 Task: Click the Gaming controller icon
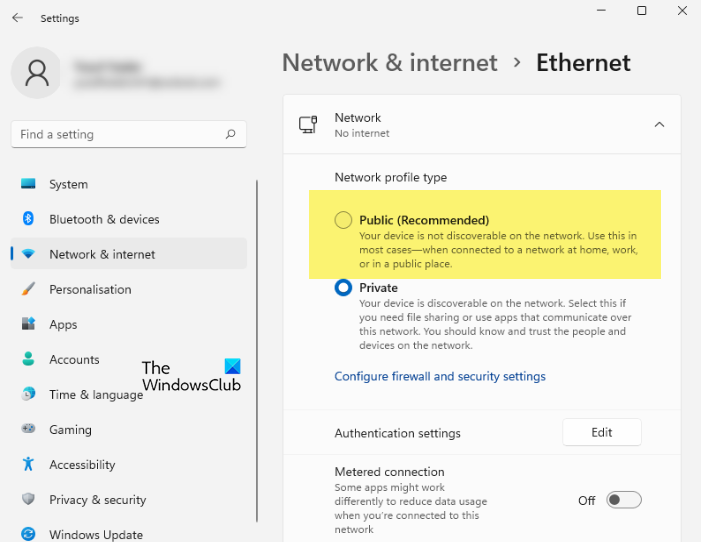(28, 429)
